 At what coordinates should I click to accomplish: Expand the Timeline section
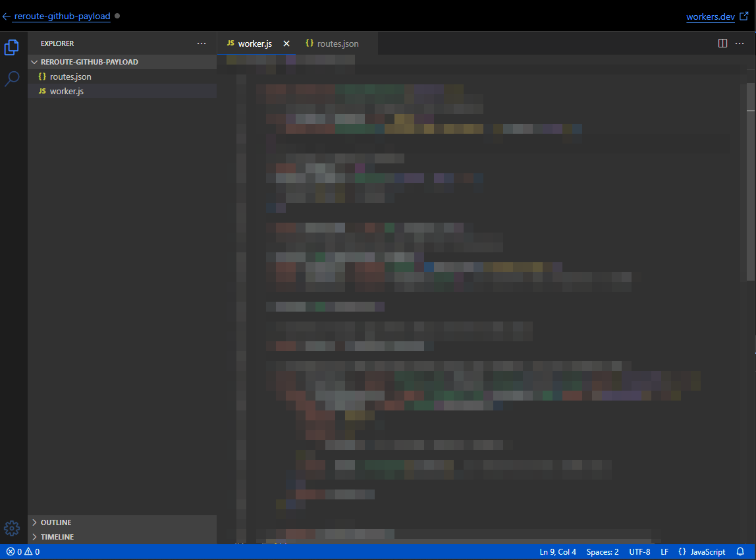[x=57, y=537]
